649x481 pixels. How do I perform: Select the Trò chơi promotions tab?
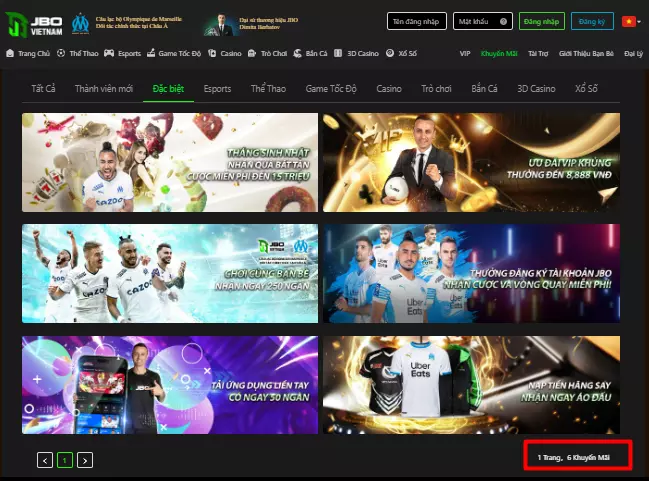(x=436, y=89)
